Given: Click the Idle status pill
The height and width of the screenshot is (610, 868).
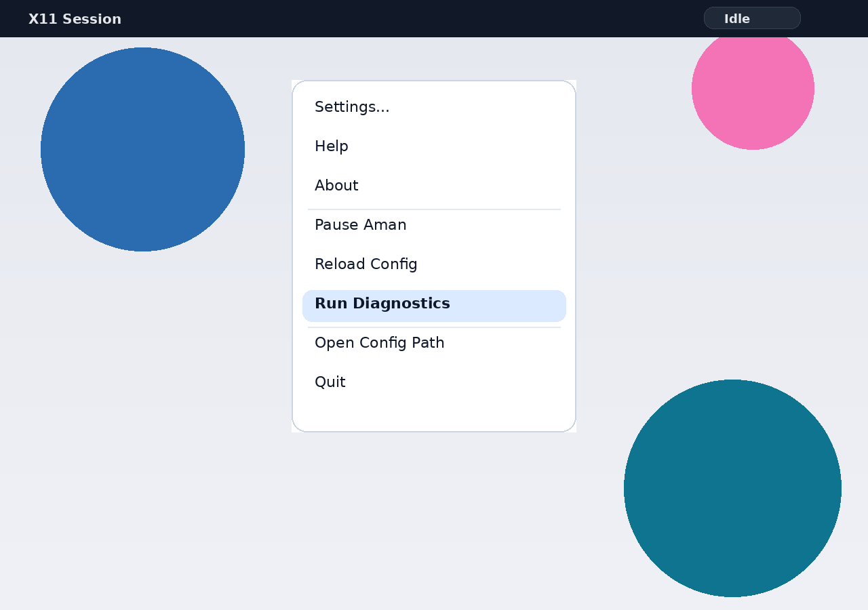Looking at the screenshot, I should (x=752, y=18).
